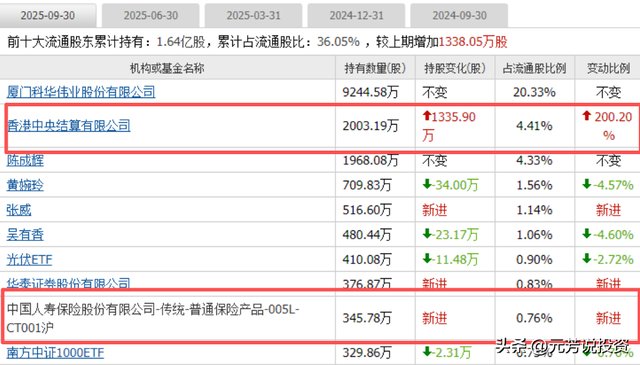
Task: Open shareholder link 黄婉玲
Action: (x=25, y=185)
